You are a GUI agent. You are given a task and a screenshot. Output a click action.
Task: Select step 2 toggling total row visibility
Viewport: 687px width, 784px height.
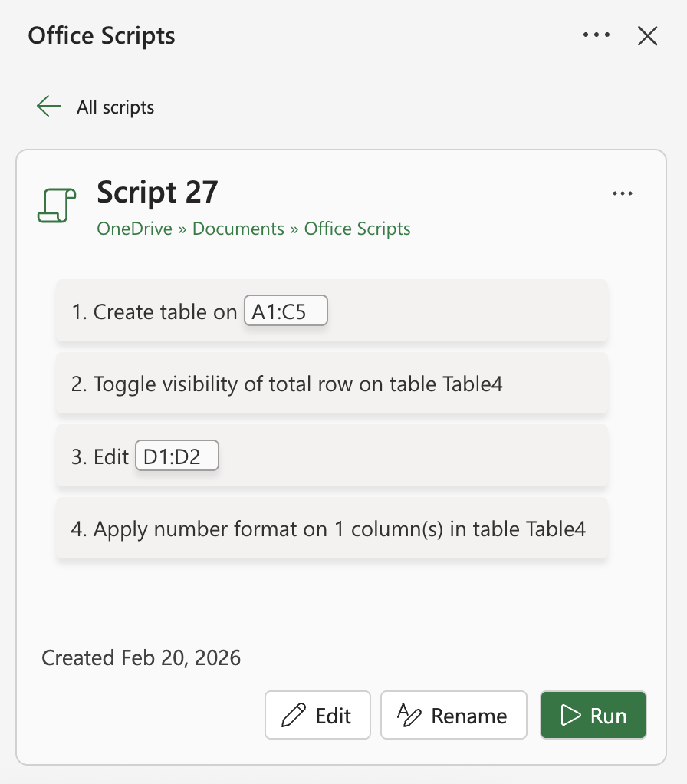click(x=331, y=384)
